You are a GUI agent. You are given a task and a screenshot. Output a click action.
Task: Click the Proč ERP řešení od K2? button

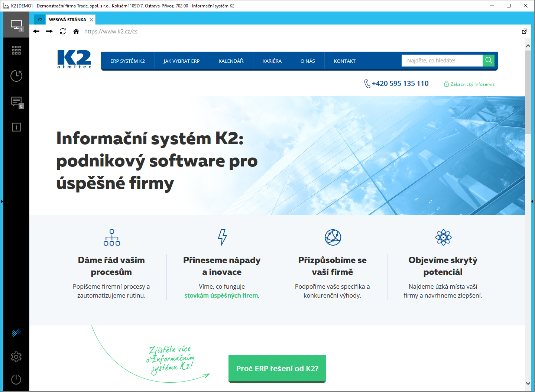[277, 369]
